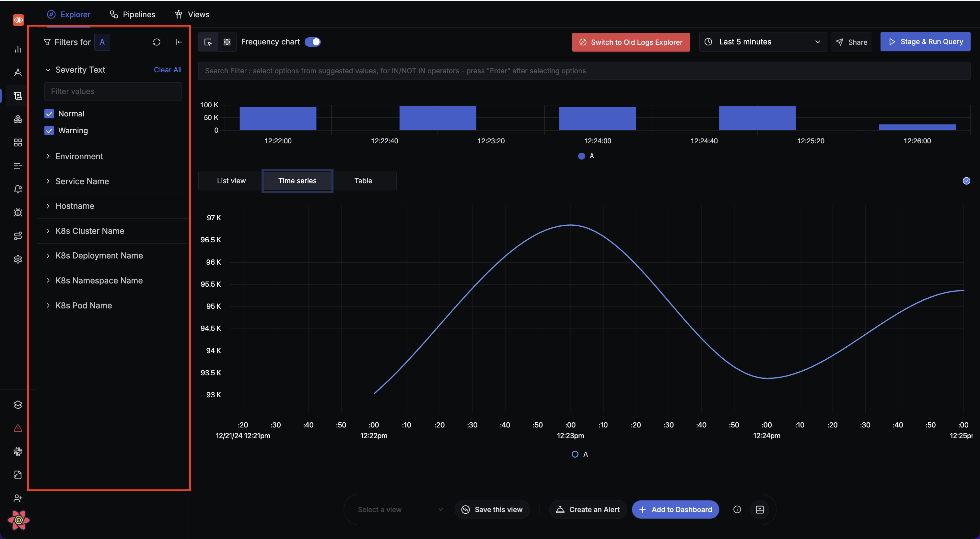
Task: Open the traces icon in sidebar
Action: [18, 72]
